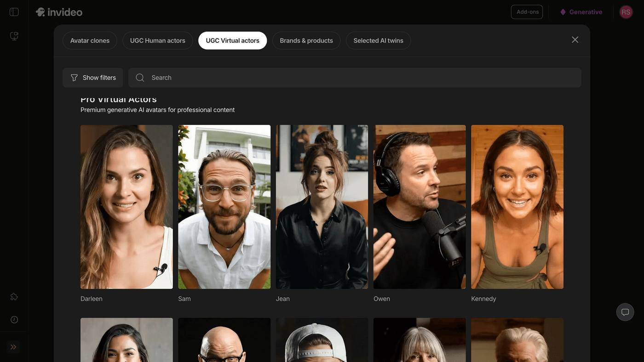Viewport: 644px width, 362px height.
Task: Open the monitor icon in sidebar
Action: [14, 36]
